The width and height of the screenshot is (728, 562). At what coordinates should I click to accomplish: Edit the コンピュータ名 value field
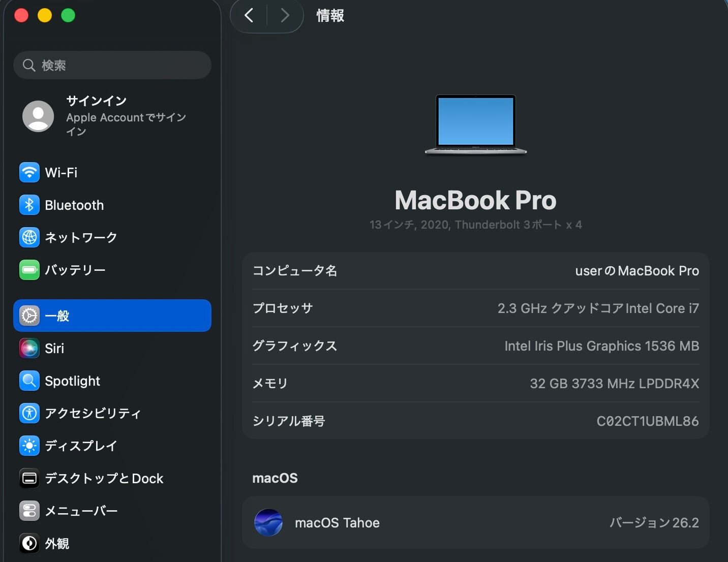[636, 271]
